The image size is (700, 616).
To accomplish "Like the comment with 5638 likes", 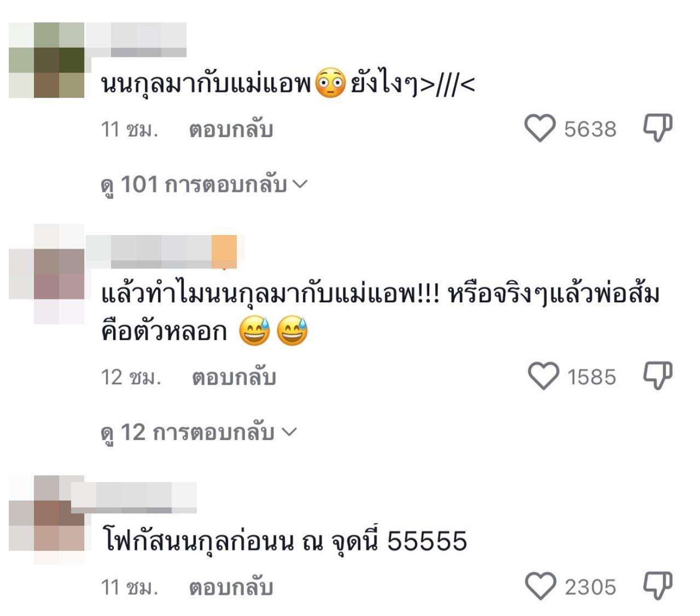I will pos(540,129).
